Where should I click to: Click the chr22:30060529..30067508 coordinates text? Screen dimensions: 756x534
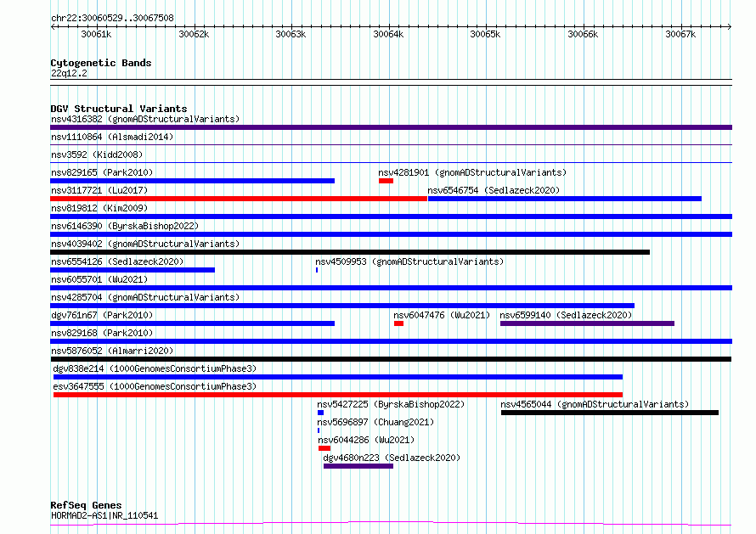coord(112,19)
